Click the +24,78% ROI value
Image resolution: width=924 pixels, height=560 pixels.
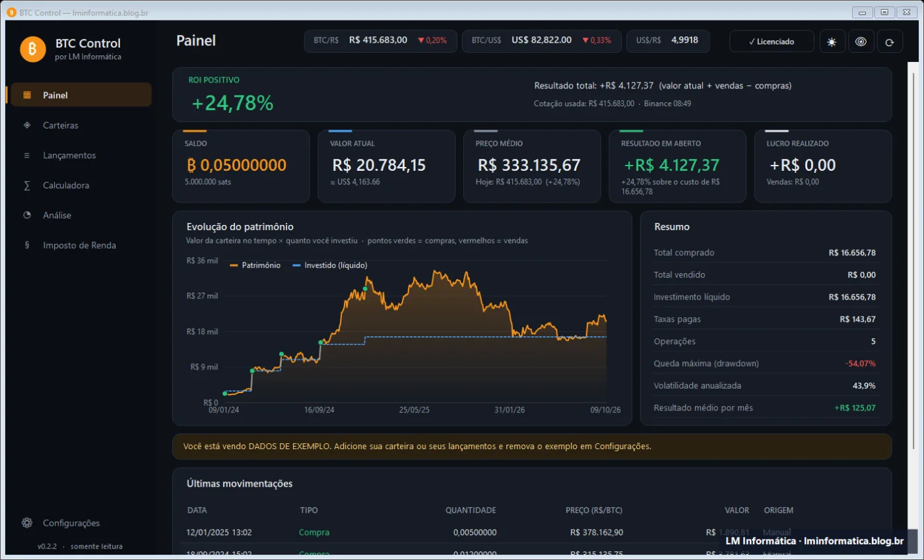[x=232, y=104]
